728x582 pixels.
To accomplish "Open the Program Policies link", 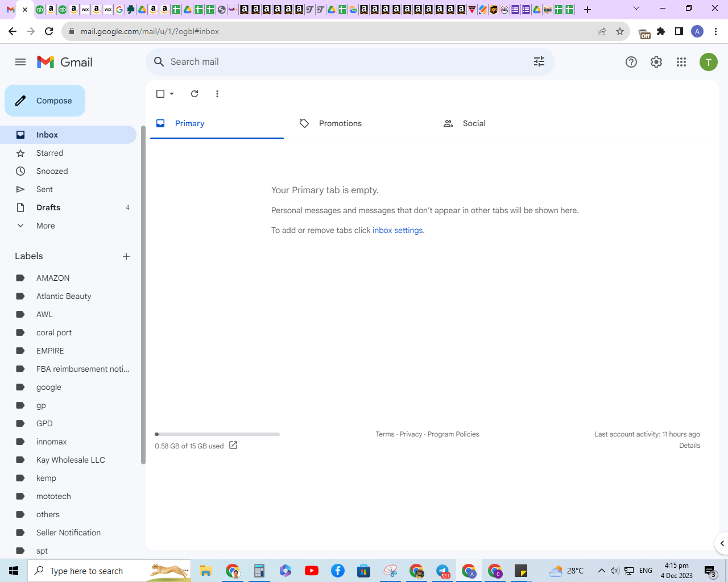I will 453,434.
